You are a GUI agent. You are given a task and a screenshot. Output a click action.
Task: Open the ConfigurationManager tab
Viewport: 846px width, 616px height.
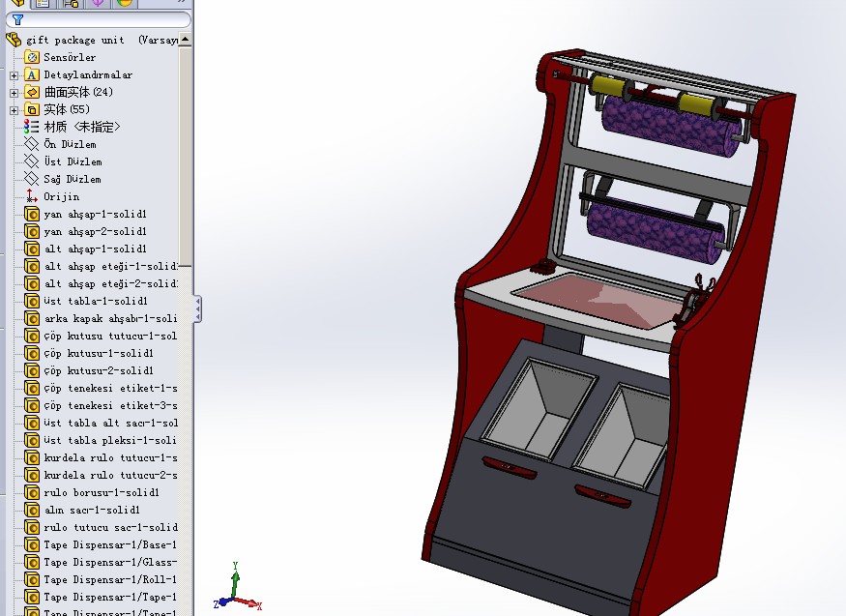tap(71, 3)
